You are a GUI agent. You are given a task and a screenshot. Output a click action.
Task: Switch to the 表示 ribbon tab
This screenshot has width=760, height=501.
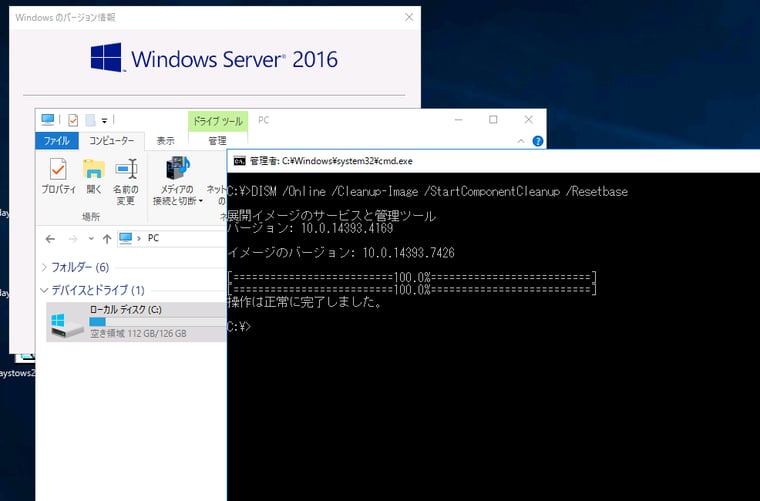tap(165, 141)
